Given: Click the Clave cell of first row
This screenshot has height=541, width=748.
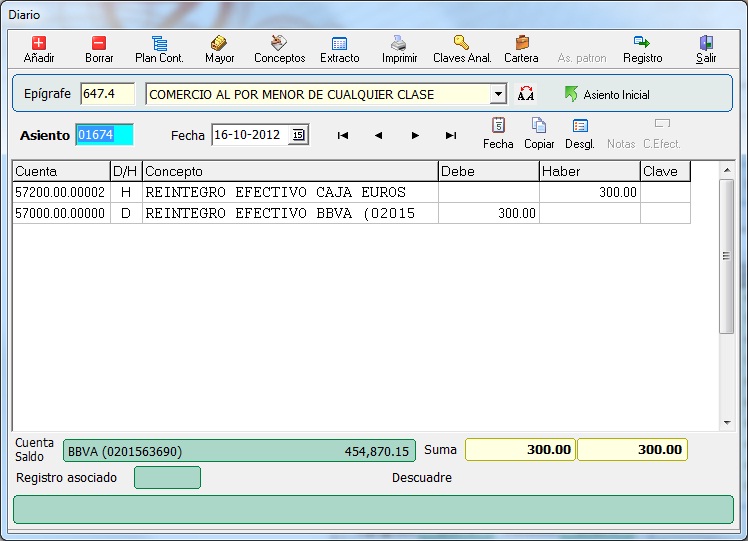Looking at the screenshot, I should pos(665,192).
